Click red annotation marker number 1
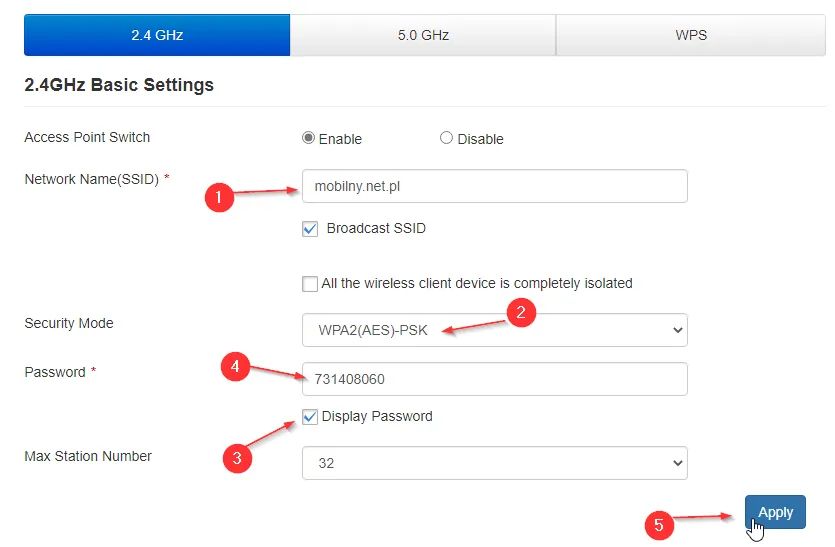 point(219,197)
